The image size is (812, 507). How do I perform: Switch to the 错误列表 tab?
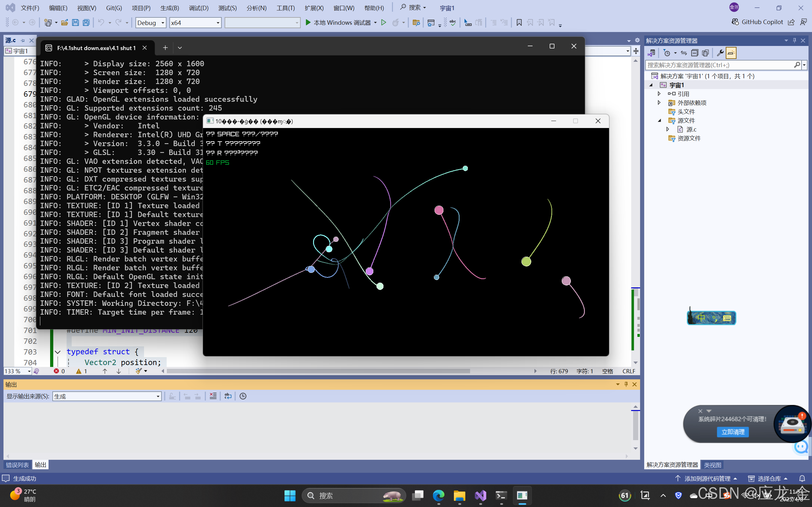pos(17,465)
